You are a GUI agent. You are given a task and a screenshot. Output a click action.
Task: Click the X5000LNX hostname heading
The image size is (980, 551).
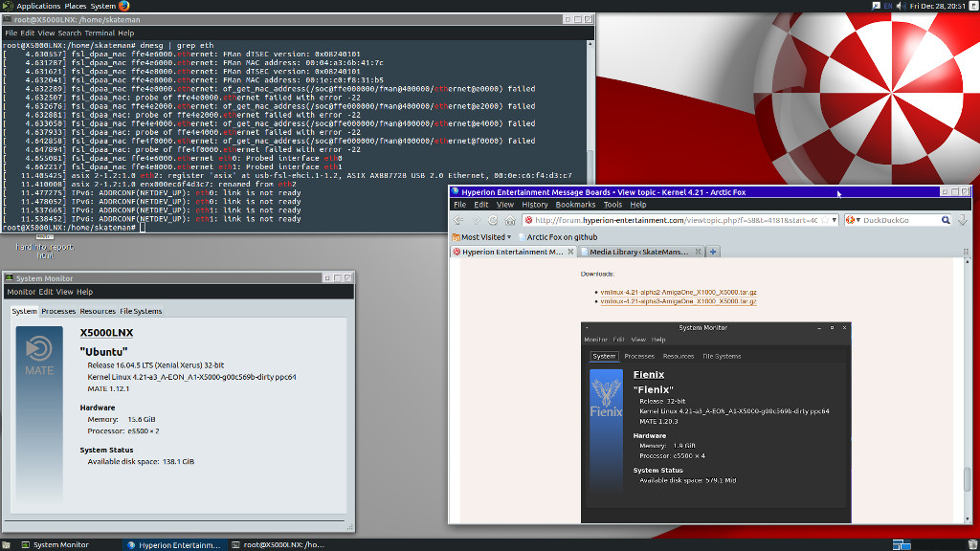point(106,333)
